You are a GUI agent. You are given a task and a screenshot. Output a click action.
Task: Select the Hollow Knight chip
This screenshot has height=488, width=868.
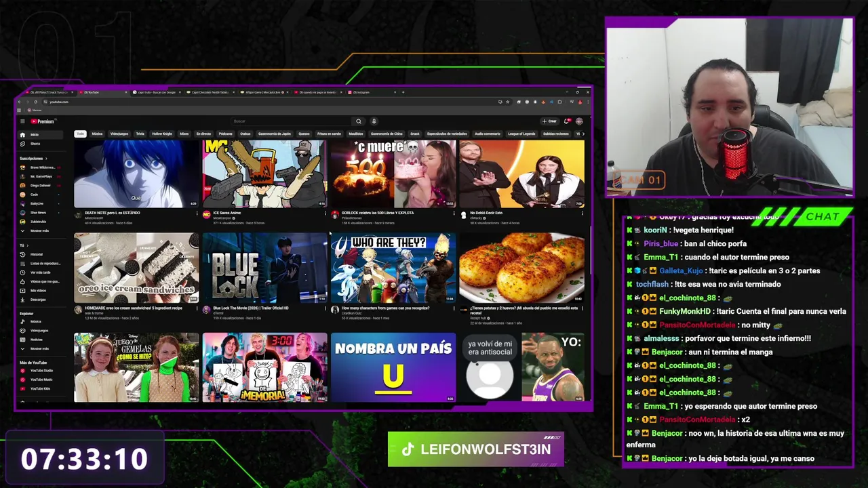162,134
